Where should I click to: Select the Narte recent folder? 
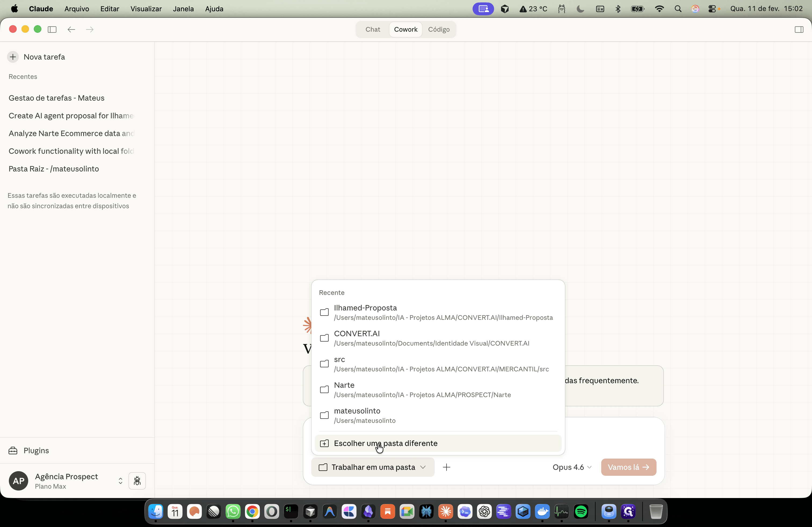point(438,390)
